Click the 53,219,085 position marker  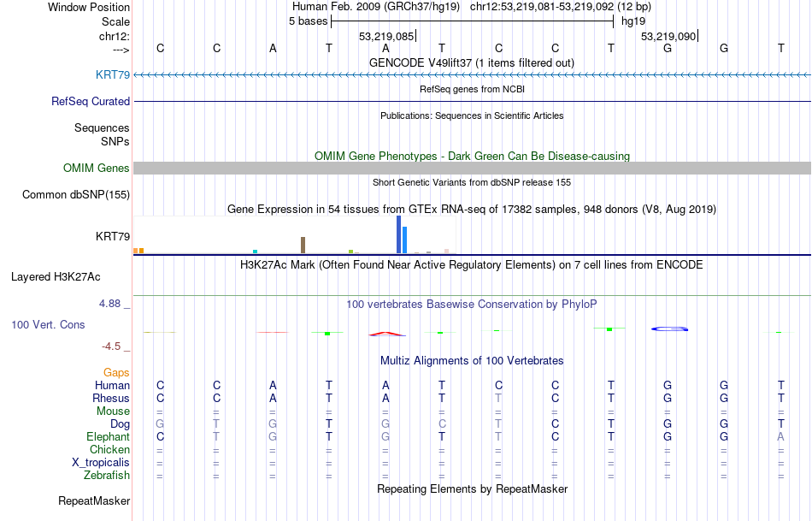click(387, 36)
